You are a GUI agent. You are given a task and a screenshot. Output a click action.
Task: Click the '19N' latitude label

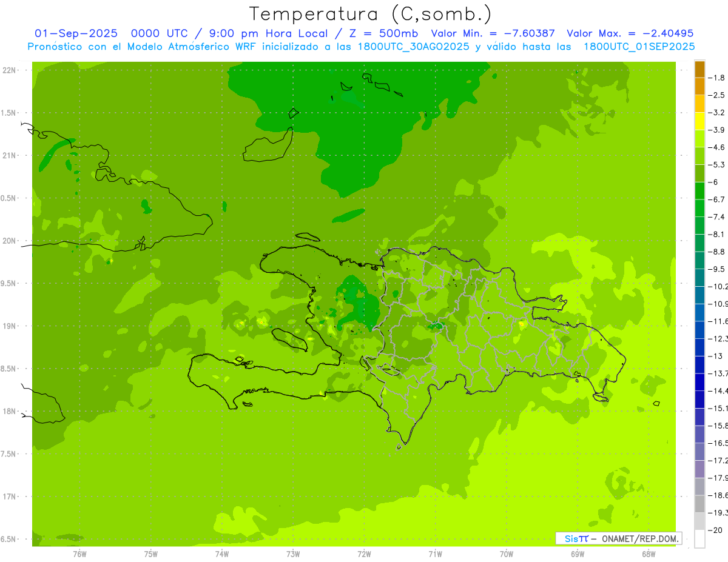click(9, 326)
